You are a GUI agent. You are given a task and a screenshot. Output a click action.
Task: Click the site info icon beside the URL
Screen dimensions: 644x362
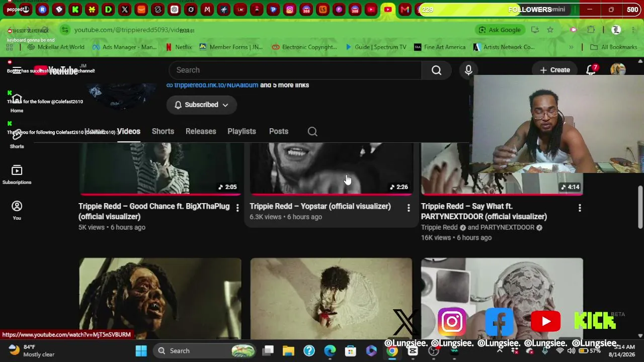[x=65, y=30]
